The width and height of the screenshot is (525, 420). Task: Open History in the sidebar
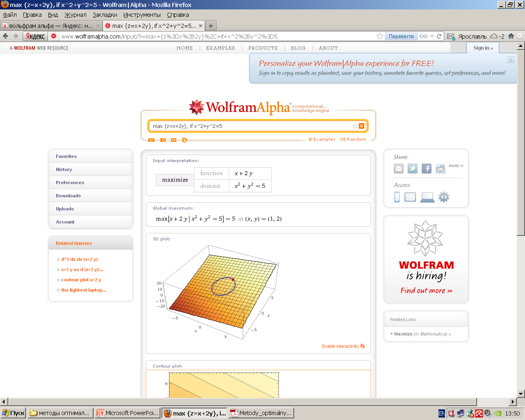coord(91,169)
